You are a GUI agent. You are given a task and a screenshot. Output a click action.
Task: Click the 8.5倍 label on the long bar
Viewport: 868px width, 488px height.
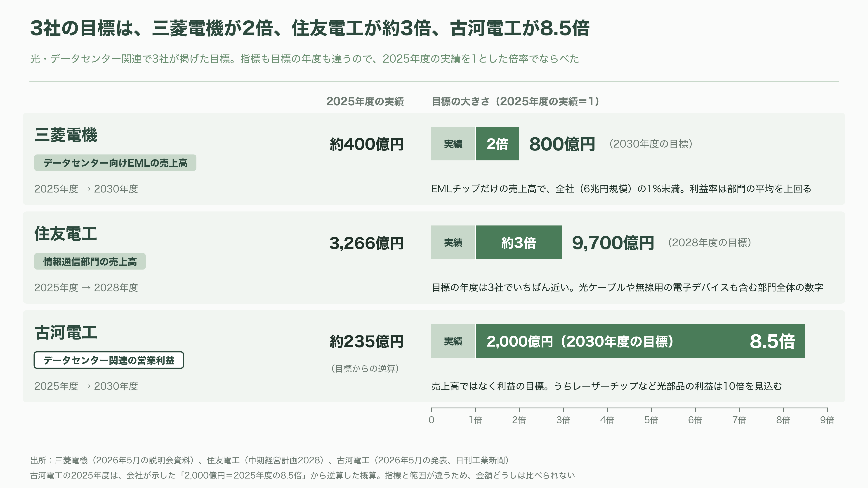(x=772, y=341)
